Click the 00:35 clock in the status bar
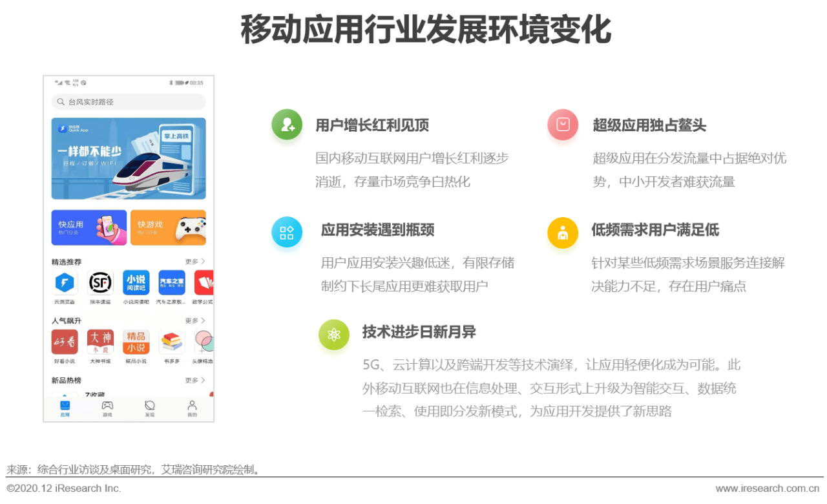The width and height of the screenshot is (827, 504). [x=196, y=83]
